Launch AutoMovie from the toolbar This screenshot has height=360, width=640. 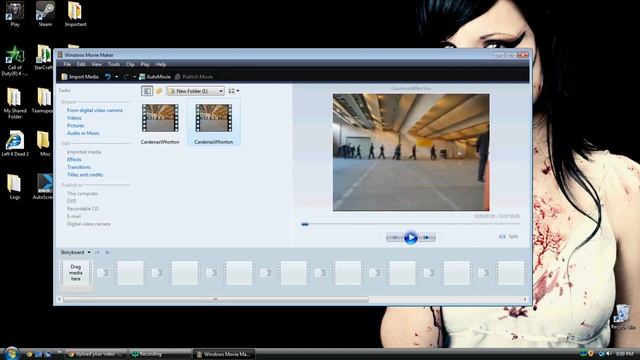(x=155, y=77)
